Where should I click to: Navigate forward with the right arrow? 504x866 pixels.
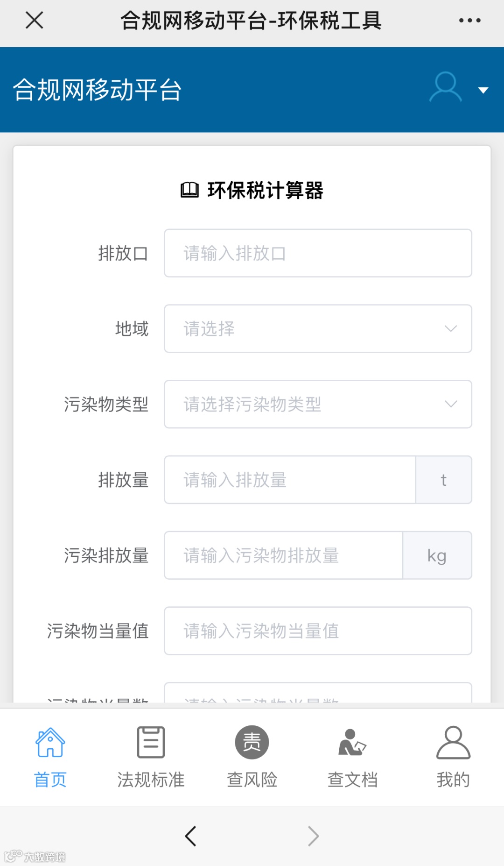pos(313,836)
